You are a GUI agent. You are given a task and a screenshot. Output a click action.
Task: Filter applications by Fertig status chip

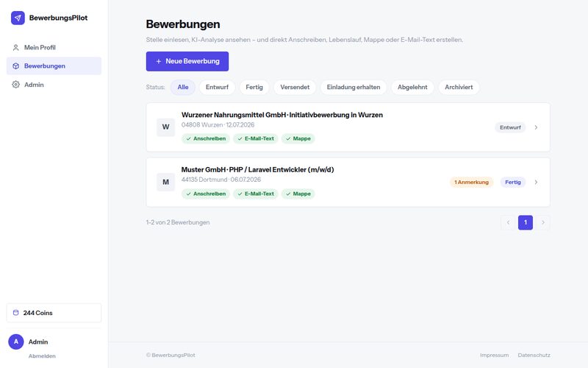[x=254, y=87]
